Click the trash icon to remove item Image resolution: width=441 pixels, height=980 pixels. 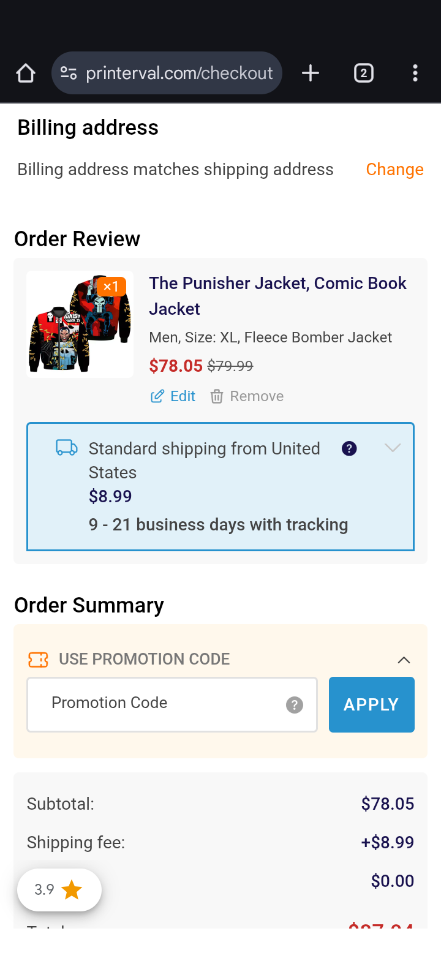217,397
